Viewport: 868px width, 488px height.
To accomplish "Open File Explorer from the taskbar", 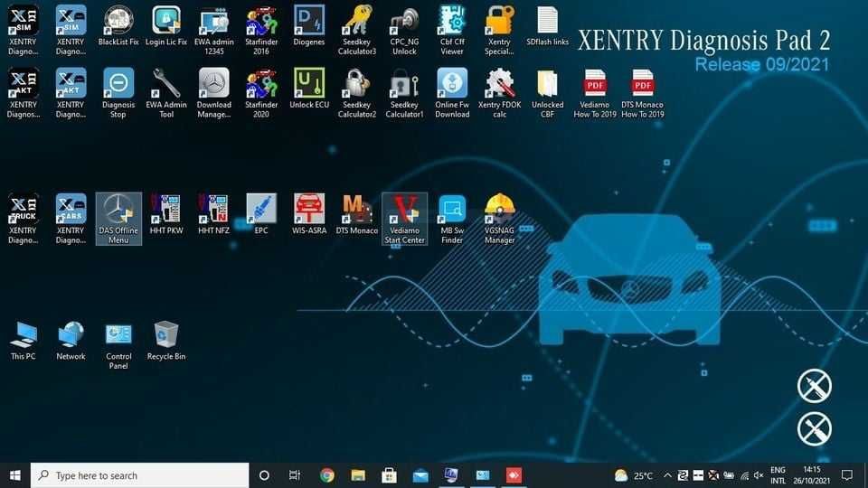I will 358,475.
